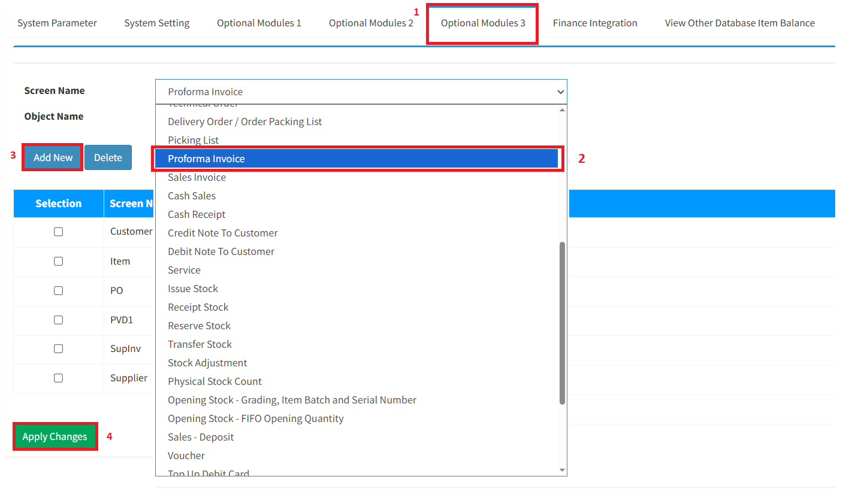Click the green Apply Changes button
Image resolution: width=852 pixels, height=504 pixels.
(x=55, y=436)
